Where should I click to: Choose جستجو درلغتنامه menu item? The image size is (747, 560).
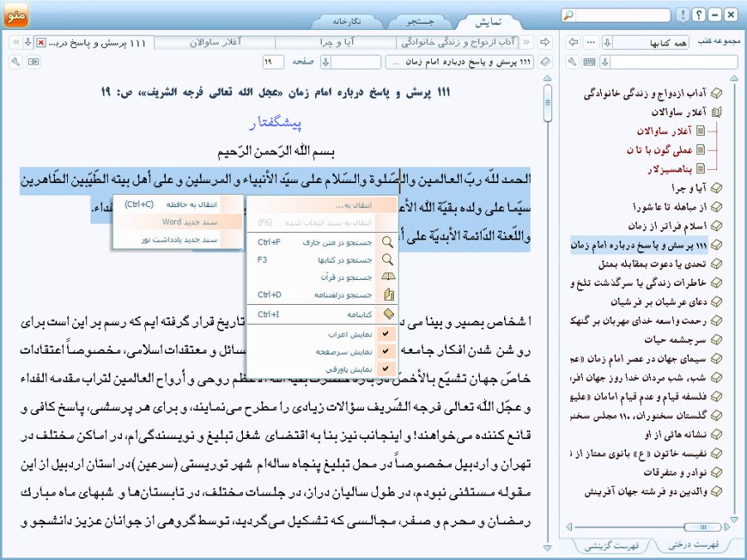(322, 295)
